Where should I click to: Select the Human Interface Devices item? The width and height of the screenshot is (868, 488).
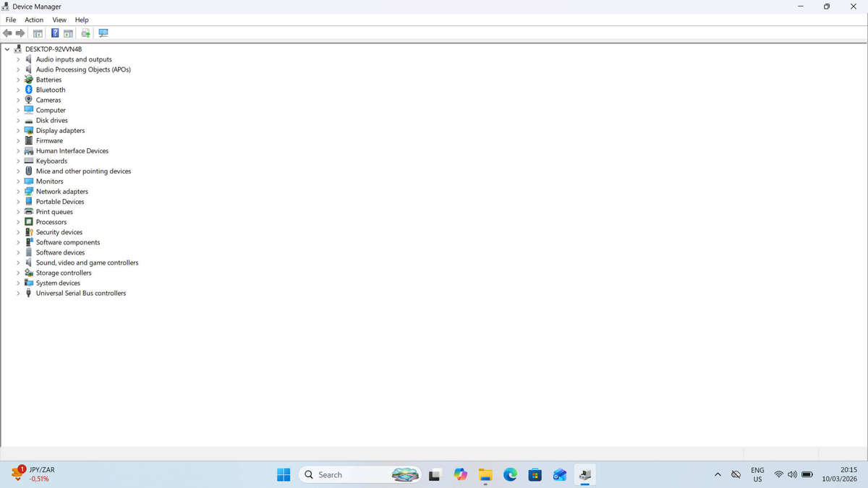(x=72, y=151)
